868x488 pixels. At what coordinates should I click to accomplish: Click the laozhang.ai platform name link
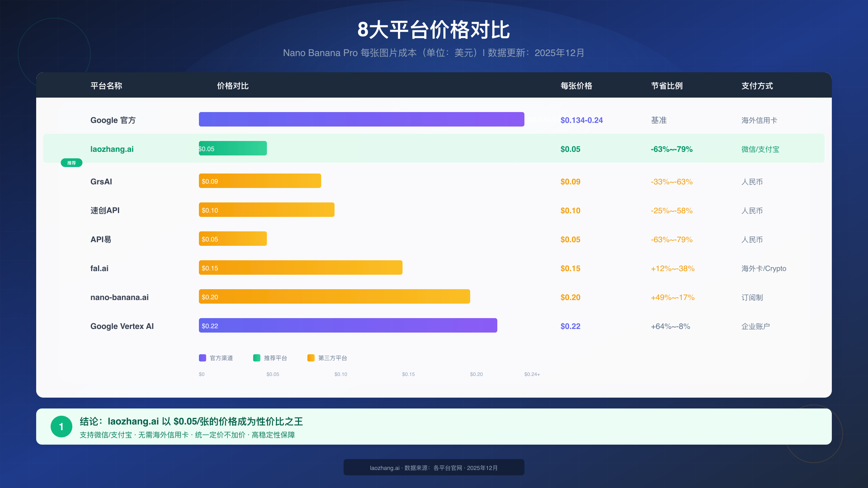tap(112, 149)
